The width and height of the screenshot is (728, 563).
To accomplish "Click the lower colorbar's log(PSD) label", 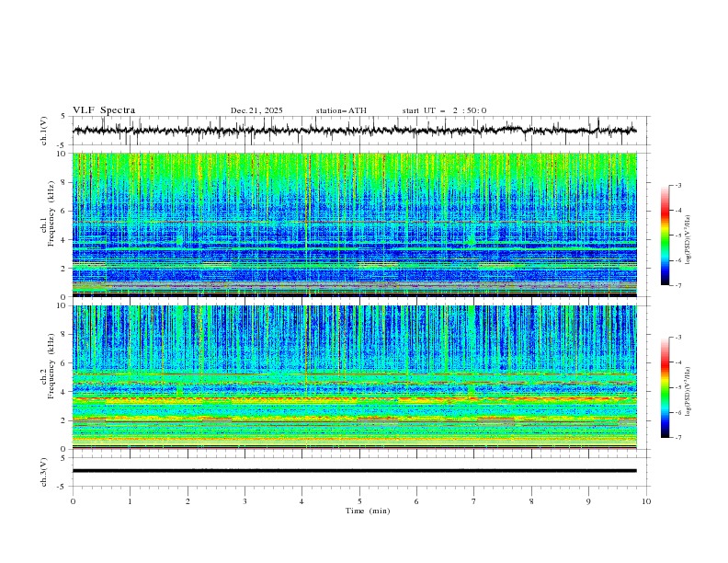I will [x=688, y=392].
